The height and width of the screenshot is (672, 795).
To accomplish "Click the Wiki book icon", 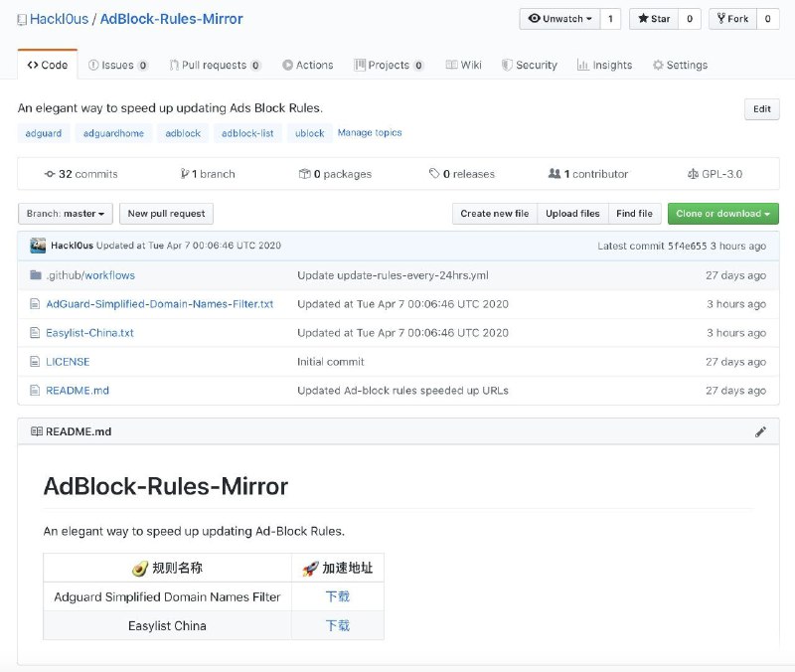I will (x=452, y=65).
